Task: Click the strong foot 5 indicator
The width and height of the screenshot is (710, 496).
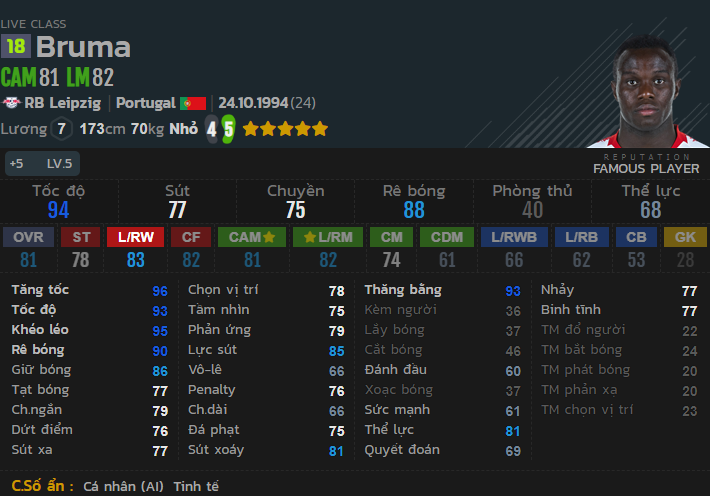Action: pyautogui.click(x=228, y=129)
